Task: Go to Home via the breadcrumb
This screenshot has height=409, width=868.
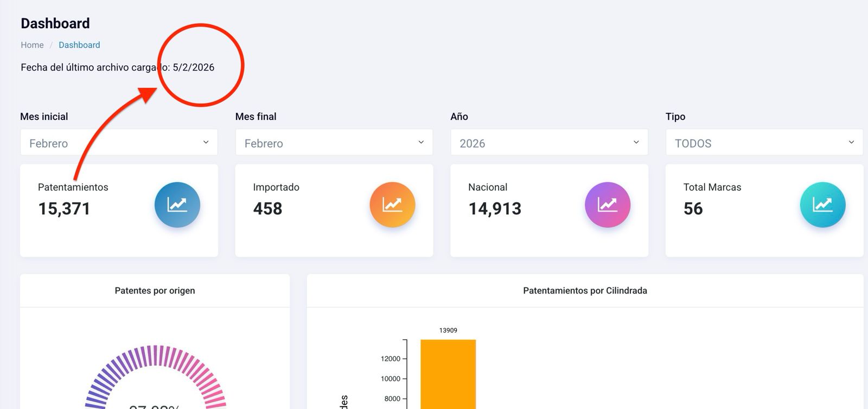Action: coord(32,45)
